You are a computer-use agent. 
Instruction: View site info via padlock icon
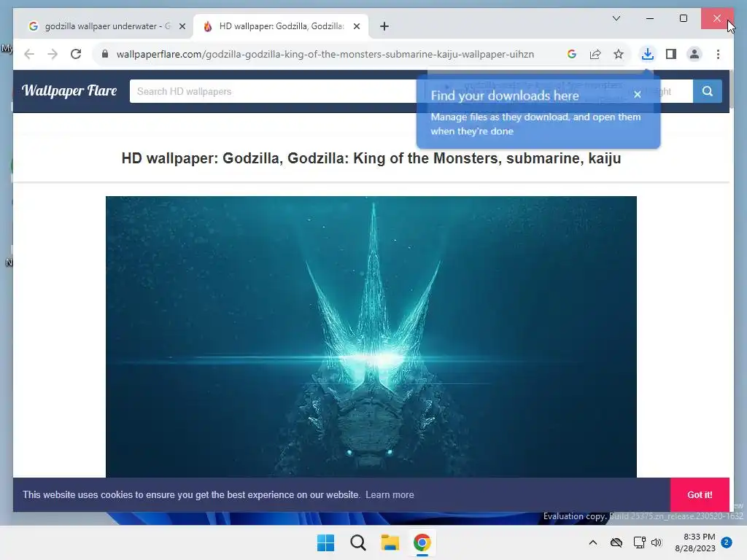[x=105, y=54]
